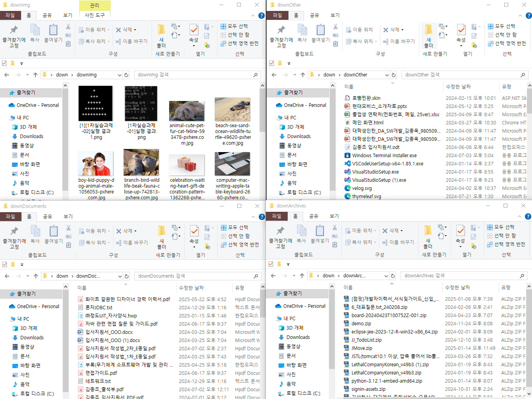Click 선택 영역 반전 in downDocuments ribbon
Image resolution: width=532 pixels, height=399 pixels.
(x=240, y=245)
